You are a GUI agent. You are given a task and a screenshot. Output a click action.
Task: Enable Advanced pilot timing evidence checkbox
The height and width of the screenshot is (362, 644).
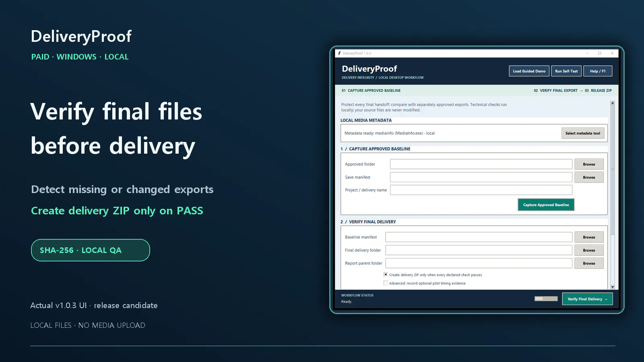click(x=386, y=283)
